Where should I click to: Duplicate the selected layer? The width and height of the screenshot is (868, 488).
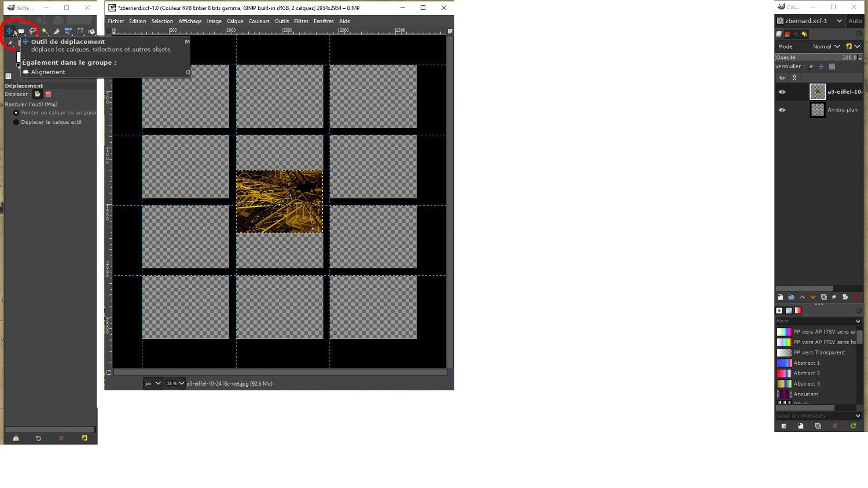[x=824, y=297]
